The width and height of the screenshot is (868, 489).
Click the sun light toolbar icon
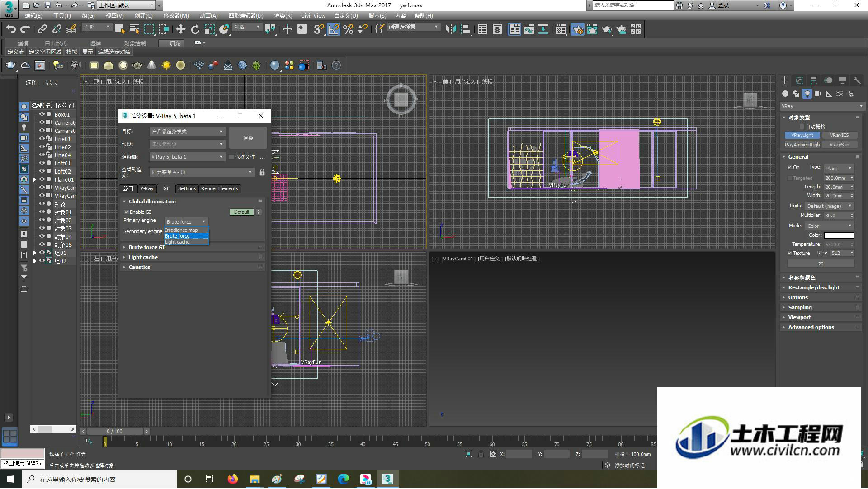[166, 66]
